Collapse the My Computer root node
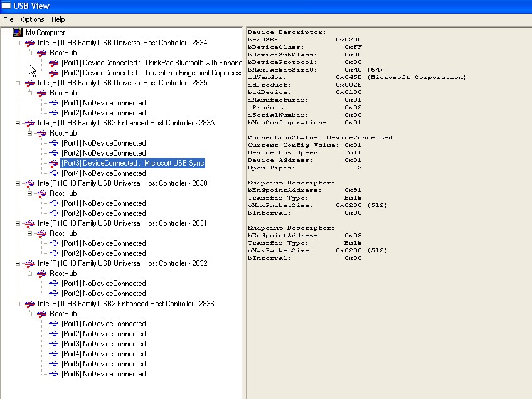 click(x=6, y=33)
